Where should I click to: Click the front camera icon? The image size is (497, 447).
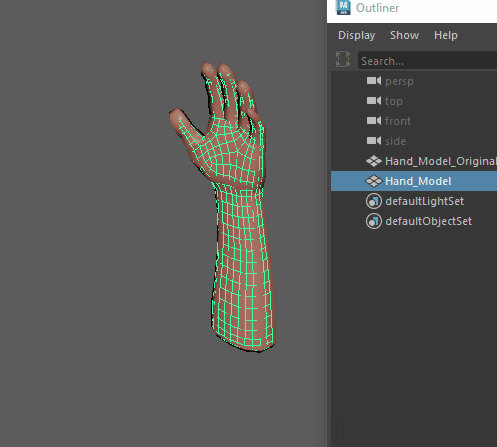[374, 121]
